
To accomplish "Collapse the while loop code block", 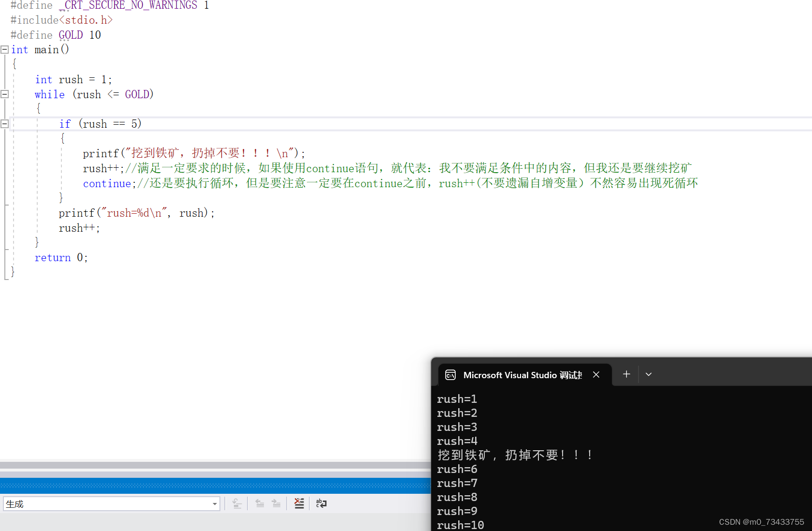I will (x=4, y=94).
